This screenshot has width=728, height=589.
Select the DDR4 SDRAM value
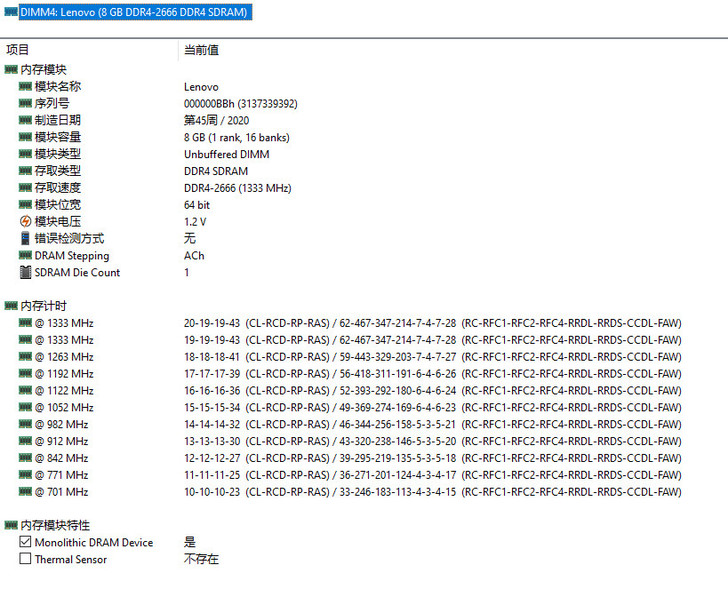216,171
